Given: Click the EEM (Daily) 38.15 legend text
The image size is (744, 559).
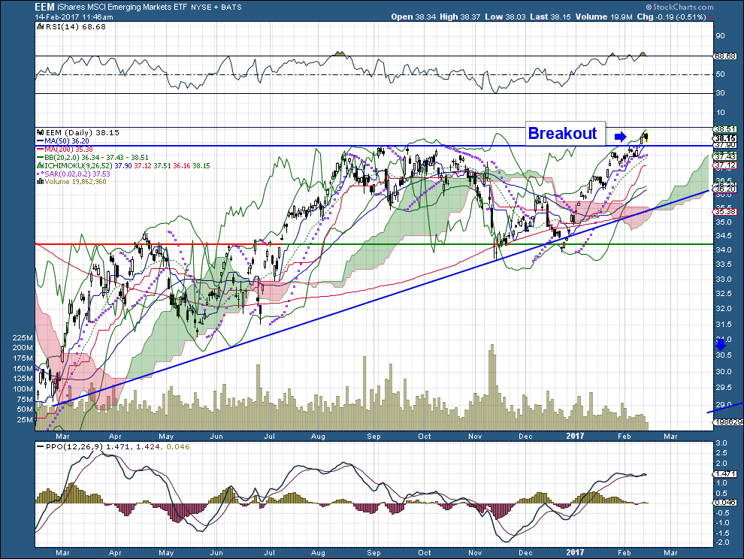Looking at the screenshot, I should point(82,133).
